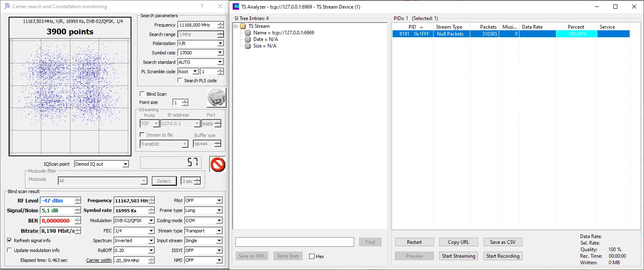Image resolution: width=644 pixels, height=270 pixels.
Task: Collapse the TS Stream tree node
Action: pyautogui.click(x=236, y=26)
